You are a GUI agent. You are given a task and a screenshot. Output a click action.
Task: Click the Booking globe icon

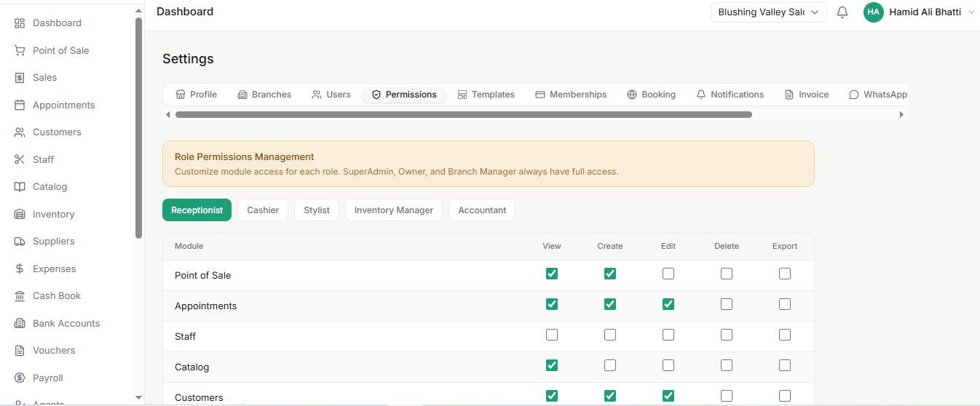point(632,95)
